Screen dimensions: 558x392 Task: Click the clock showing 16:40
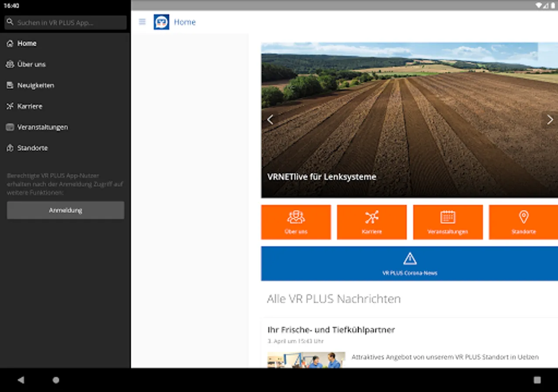pyautogui.click(x=11, y=6)
